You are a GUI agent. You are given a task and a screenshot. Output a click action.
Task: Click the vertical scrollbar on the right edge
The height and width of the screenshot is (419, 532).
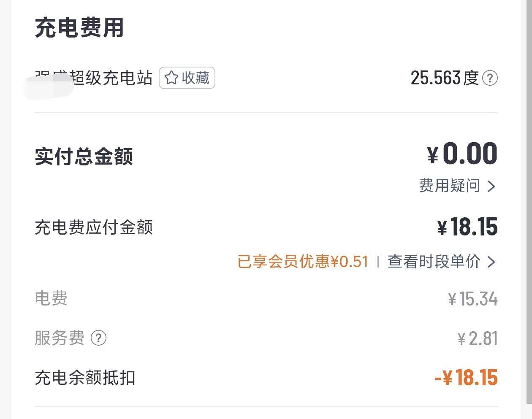tap(529, 203)
